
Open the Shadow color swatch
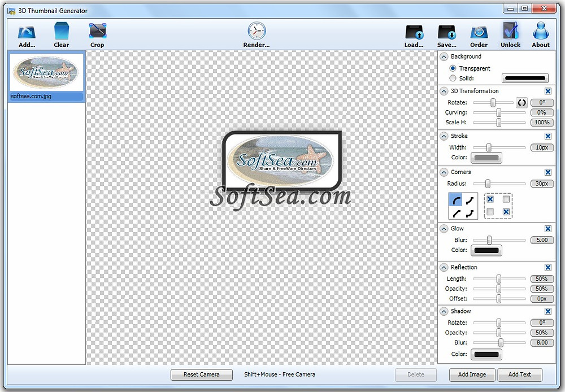(486, 355)
